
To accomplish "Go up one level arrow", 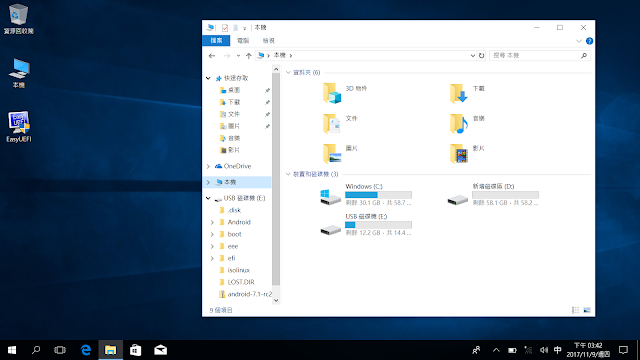I will click(249, 56).
